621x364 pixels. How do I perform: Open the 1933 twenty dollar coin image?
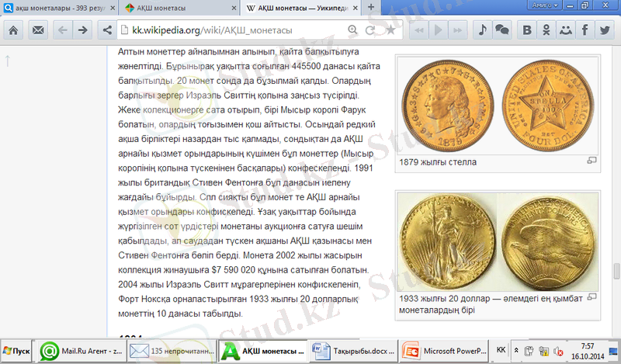tap(498, 241)
